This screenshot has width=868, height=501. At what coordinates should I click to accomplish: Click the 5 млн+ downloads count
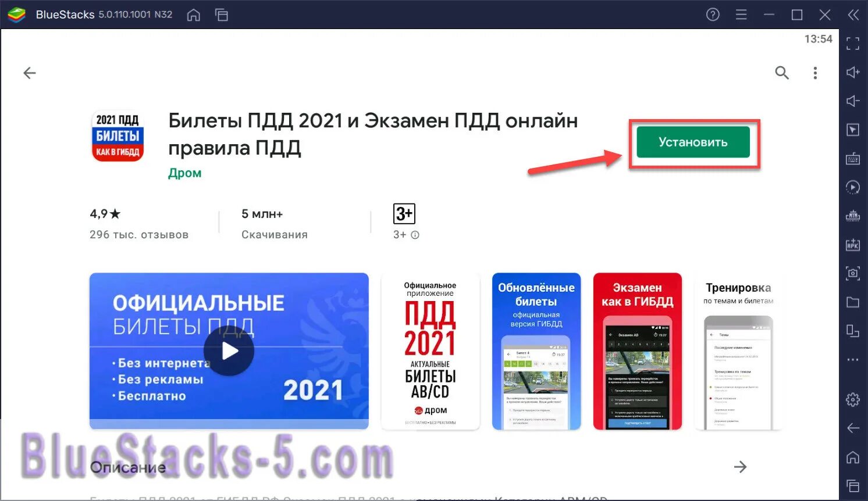pos(262,214)
